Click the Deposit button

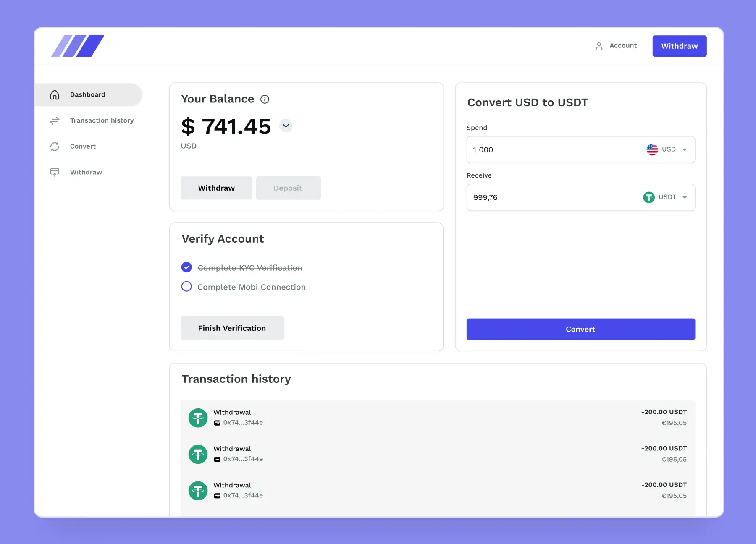click(x=288, y=188)
